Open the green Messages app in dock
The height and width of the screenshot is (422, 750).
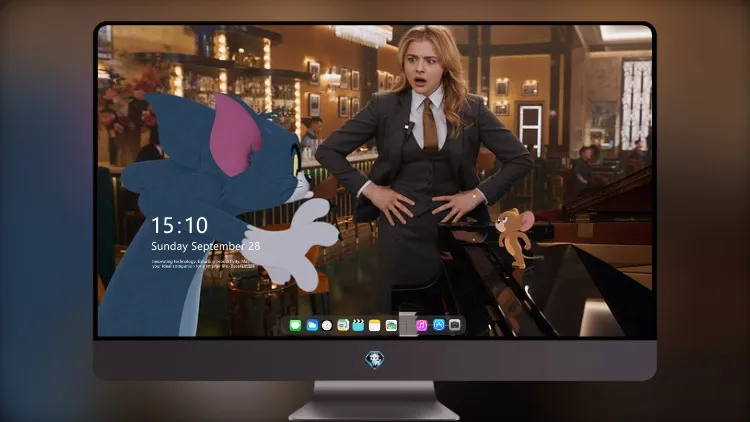tap(295, 326)
